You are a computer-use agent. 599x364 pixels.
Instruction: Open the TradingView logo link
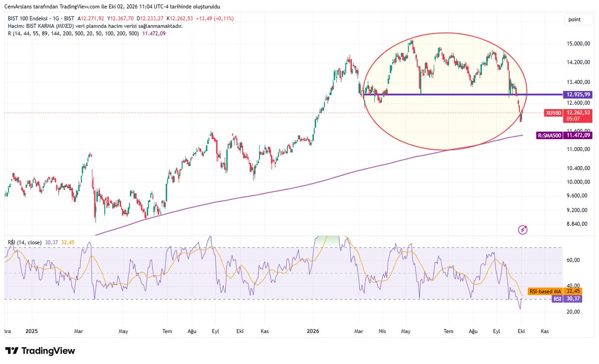40,351
